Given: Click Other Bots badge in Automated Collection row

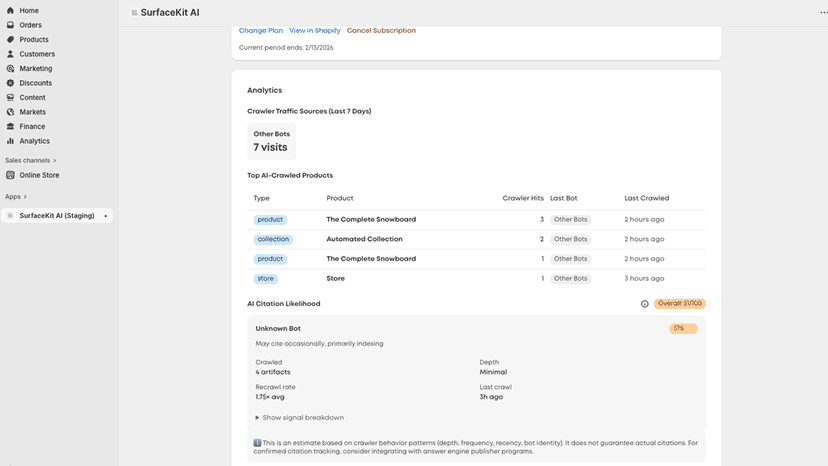Looking at the screenshot, I should (x=570, y=239).
